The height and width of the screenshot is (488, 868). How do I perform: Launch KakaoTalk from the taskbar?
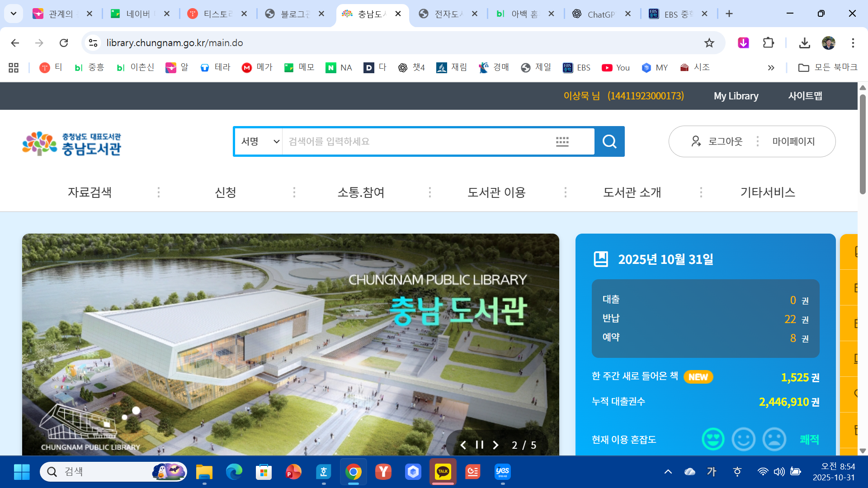point(443,471)
